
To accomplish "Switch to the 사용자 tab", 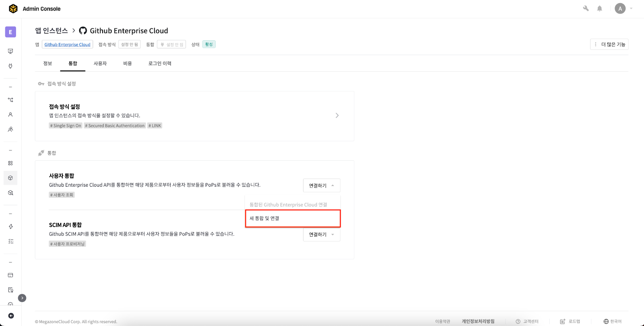I will pyautogui.click(x=100, y=64).
